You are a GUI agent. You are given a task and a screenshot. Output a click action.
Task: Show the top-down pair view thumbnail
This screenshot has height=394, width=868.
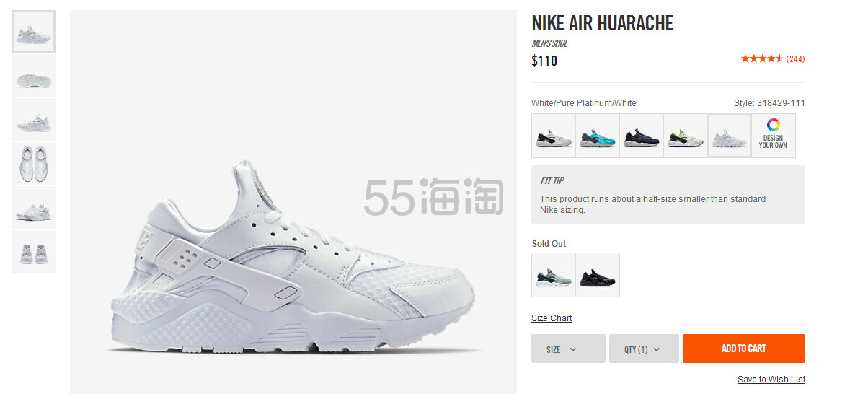click(34, 164)
